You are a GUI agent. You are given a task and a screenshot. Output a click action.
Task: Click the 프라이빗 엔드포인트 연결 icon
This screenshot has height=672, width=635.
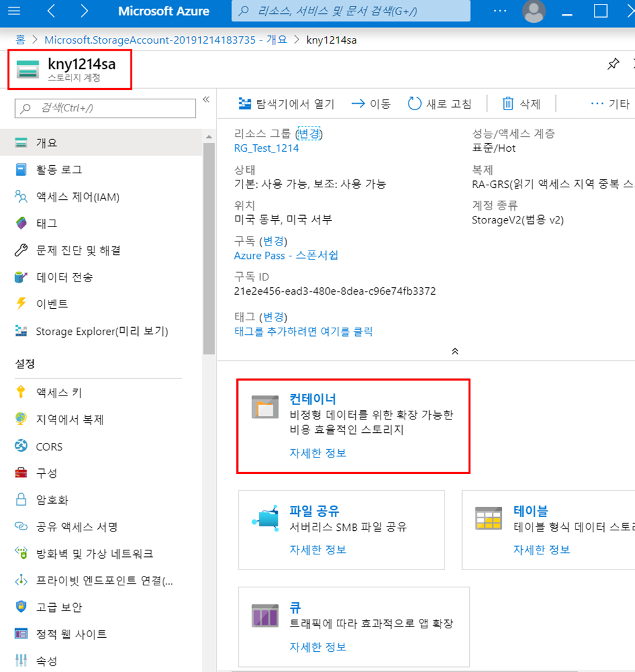coord(21,580)
